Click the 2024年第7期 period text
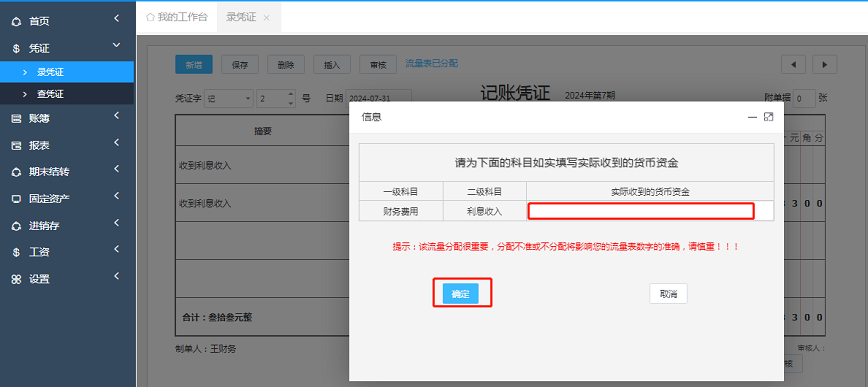Screen dimensions: 868x387 click(590, 95)
